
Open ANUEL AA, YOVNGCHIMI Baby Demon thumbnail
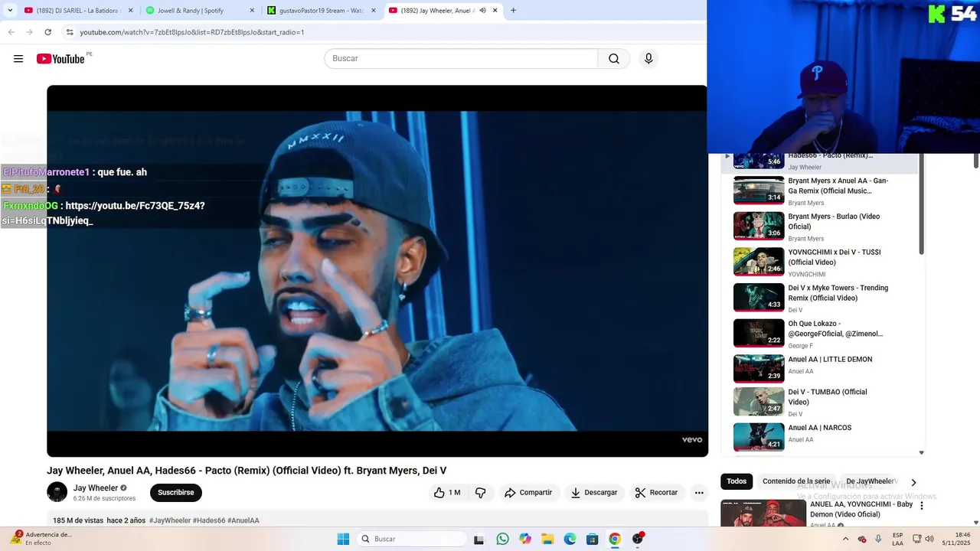tap(763, 514)
